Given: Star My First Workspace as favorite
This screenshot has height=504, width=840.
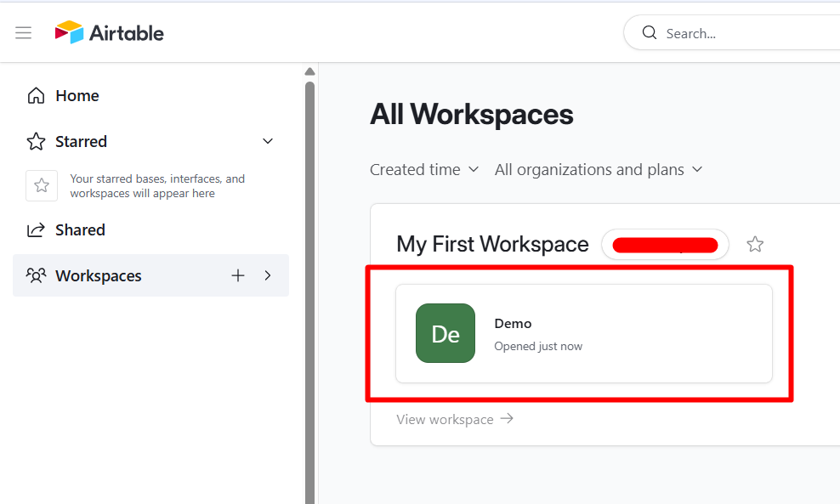Looking at the screenshot, I should tap(755, 244).
